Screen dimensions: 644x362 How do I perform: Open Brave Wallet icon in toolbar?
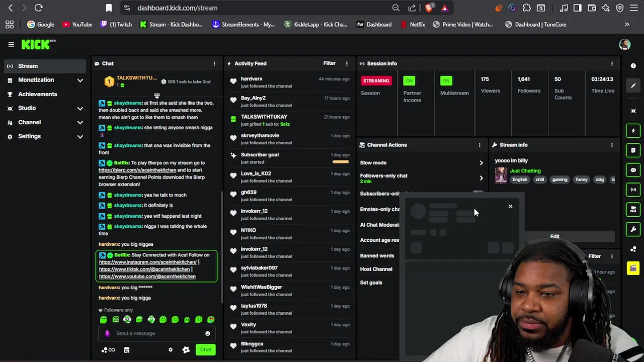[592, 8]
